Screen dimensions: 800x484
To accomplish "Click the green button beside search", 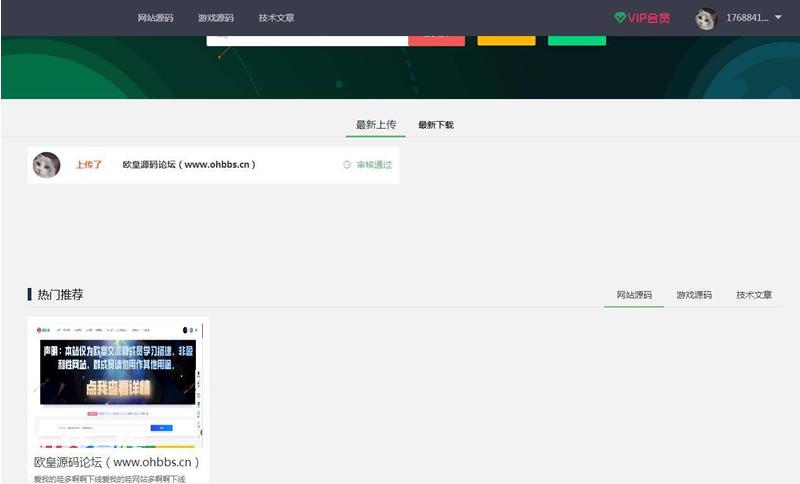I will [x=577, y=40].
